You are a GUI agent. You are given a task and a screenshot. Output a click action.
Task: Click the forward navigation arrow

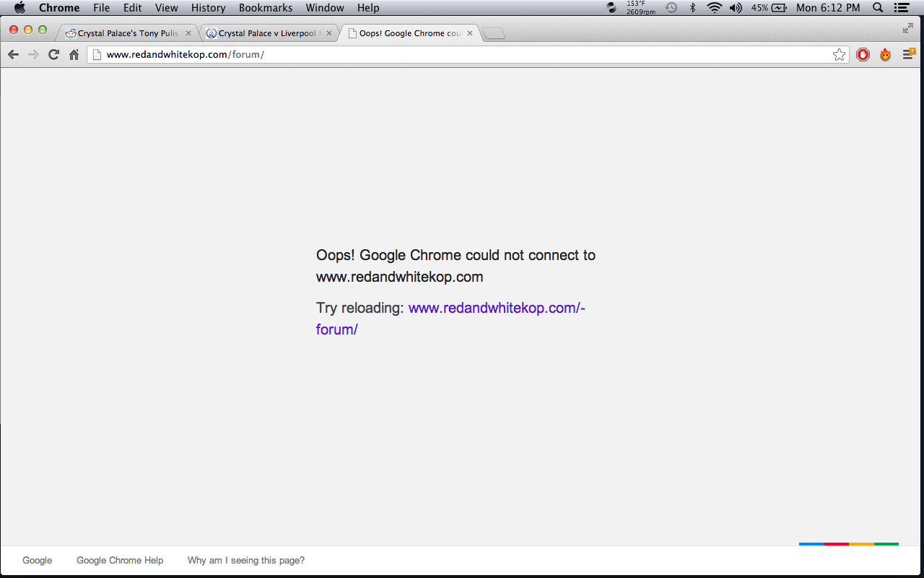33,55
